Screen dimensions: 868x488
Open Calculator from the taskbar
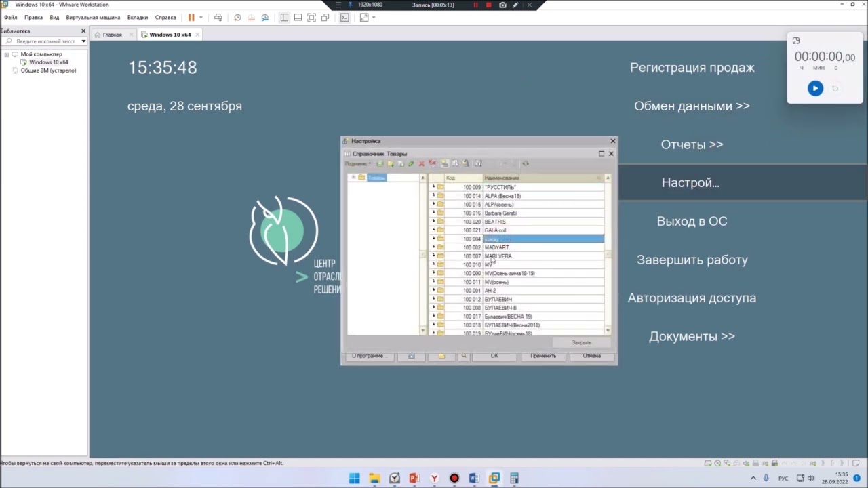tap(514, 479)
